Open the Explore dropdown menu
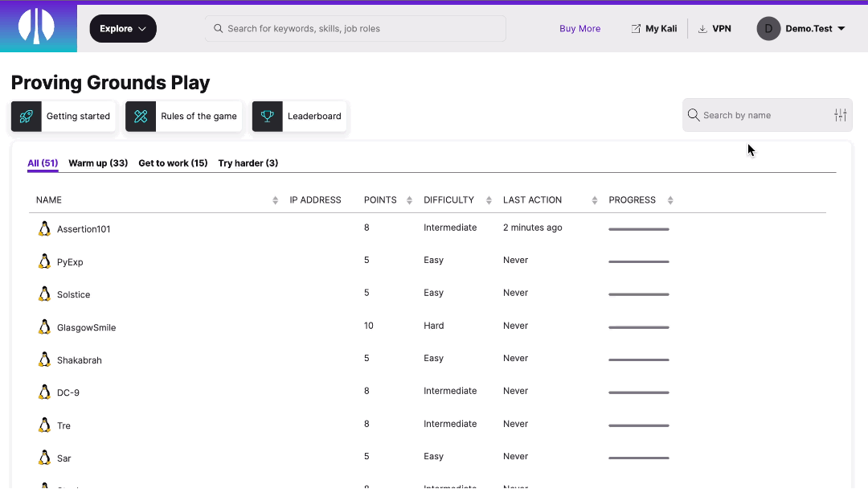The image size is (868, 489). pos(122,28)
